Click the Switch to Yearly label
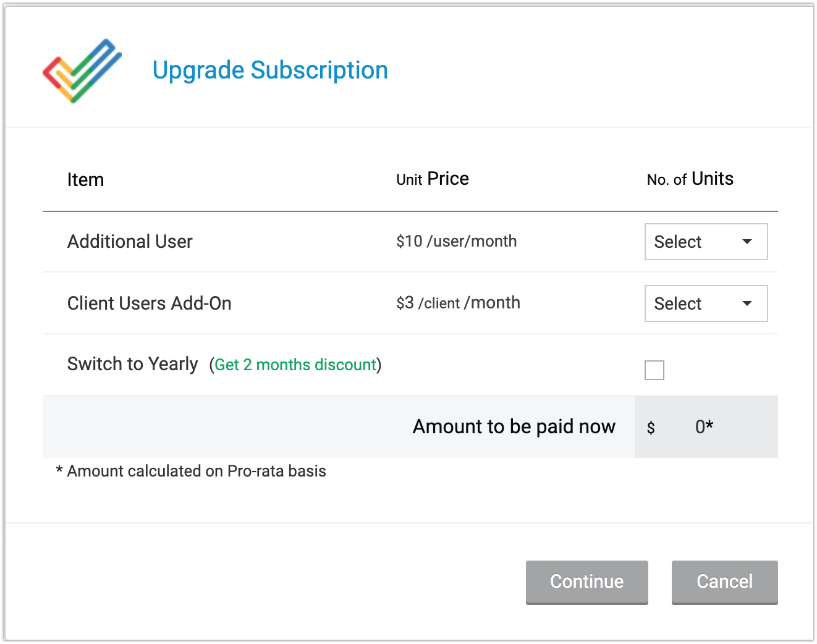Screen dimensions: 817x644 (132, 364)
